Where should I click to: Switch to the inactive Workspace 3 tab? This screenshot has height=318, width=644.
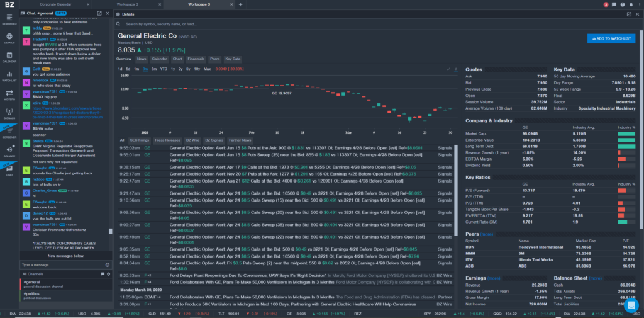click(127, 4)
